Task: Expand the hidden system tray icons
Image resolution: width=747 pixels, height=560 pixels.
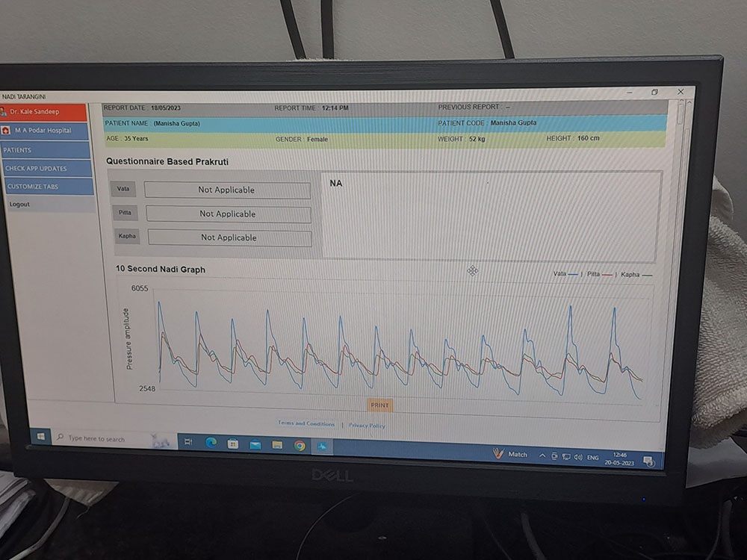Action: [x=543, y=455]
